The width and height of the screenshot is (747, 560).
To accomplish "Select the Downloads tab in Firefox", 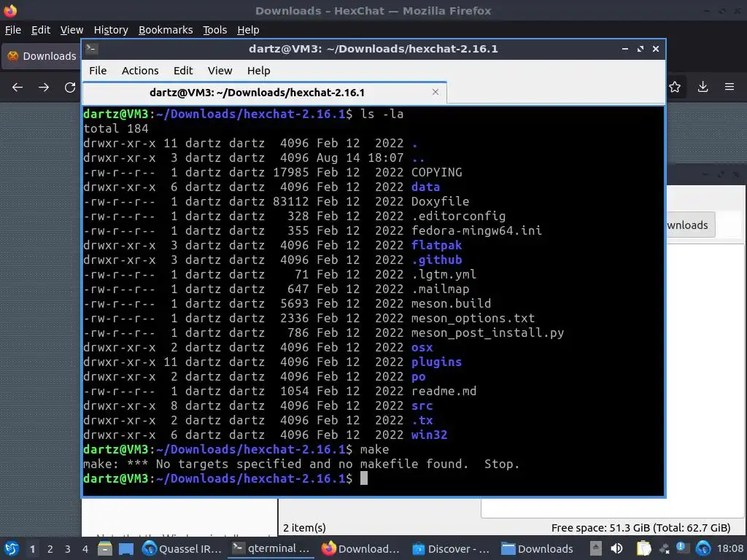I will click(x=42, y=56).
